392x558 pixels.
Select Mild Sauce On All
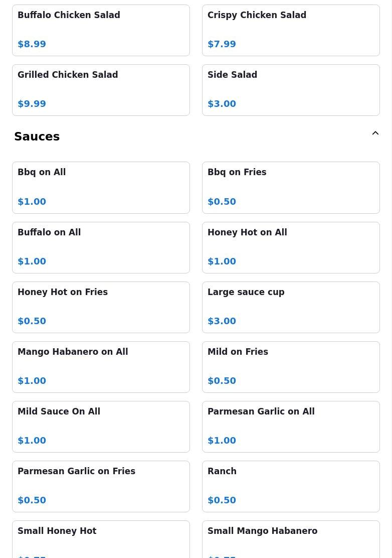pos(101,427)
